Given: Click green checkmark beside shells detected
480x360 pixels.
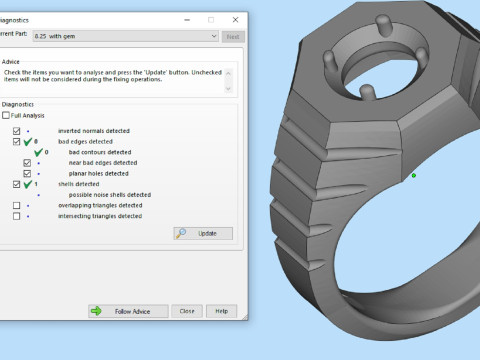Looking at the screenshot, I should pos(28,184).
